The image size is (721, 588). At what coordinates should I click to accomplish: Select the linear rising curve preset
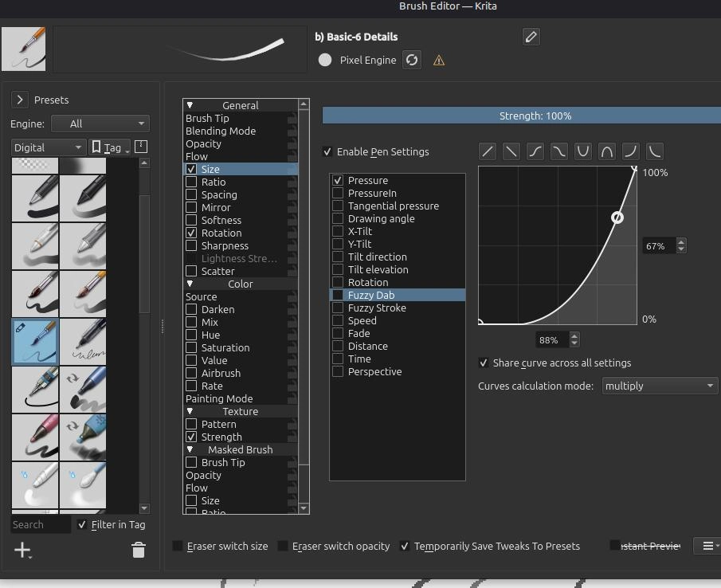click(488, 151)
